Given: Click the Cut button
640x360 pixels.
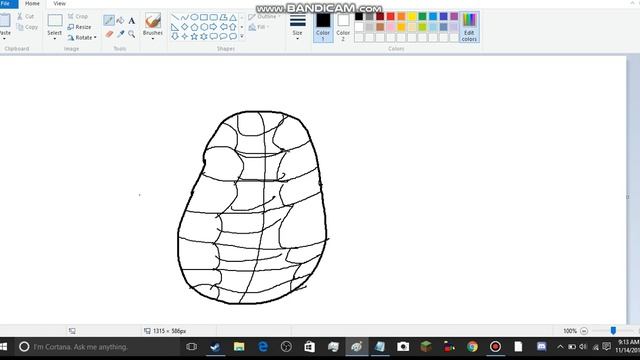Looking at the screenshot, I should pyautogui.click(x=26, y=16).
